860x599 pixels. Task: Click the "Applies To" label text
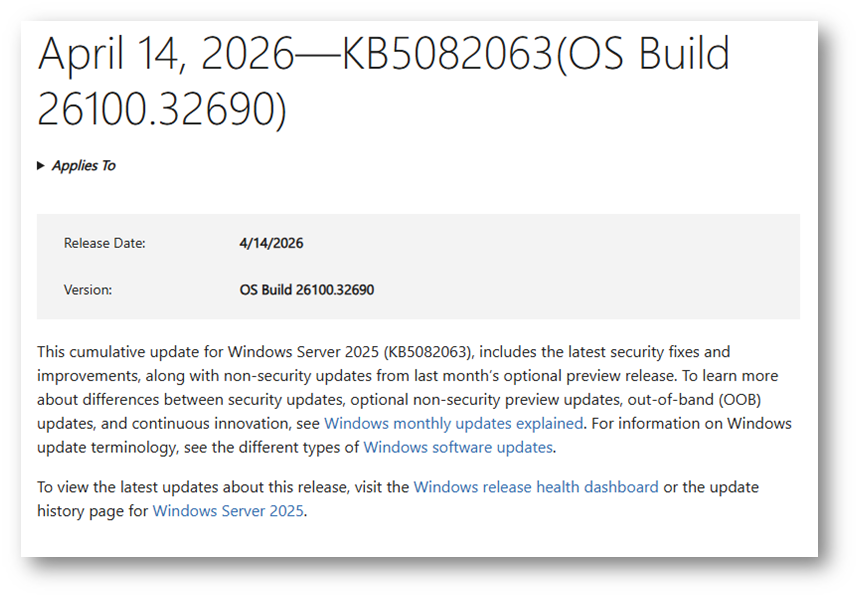(x=83, y=166)
